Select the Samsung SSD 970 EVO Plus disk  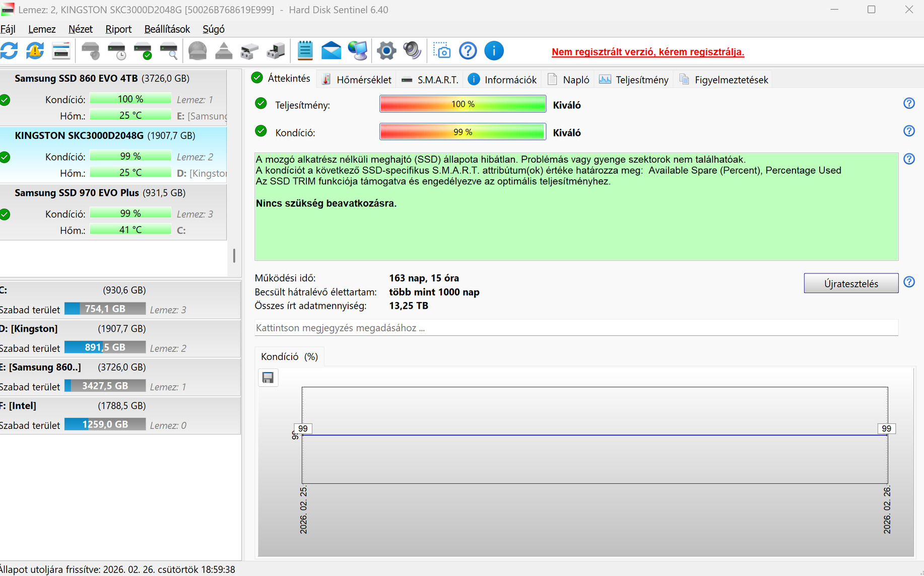point(113,212)
